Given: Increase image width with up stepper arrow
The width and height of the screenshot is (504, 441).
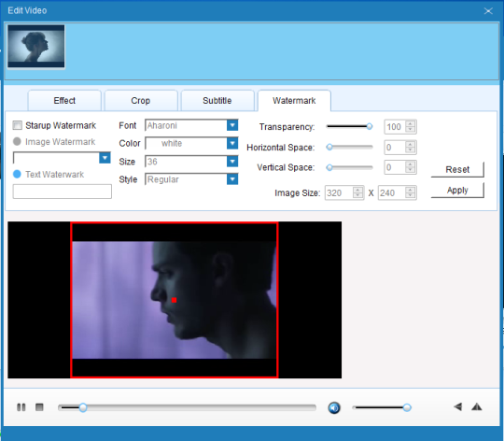Looking at the screenshot, I should [357, 190].
